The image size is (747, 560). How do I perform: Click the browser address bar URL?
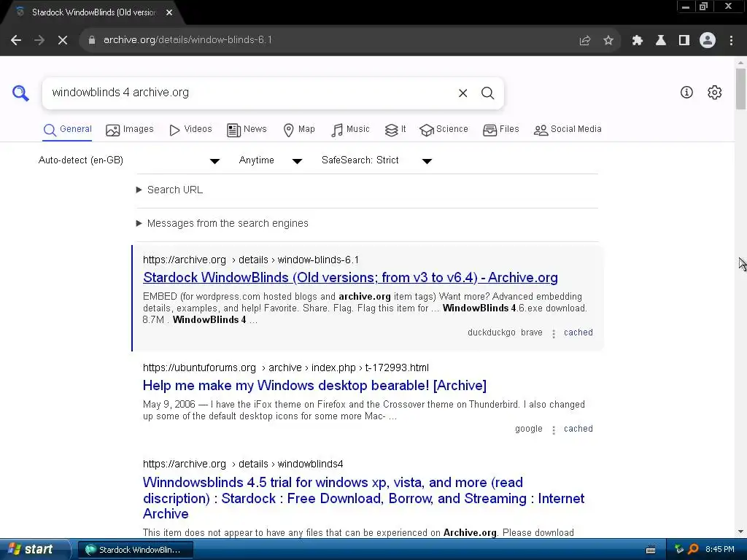[187, 40]
